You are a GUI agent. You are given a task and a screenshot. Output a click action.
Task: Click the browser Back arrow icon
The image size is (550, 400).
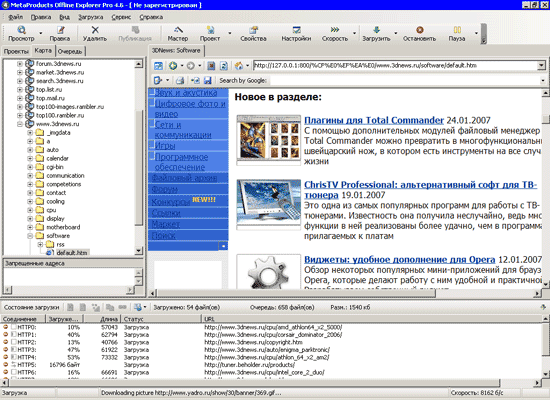click(173, 66)
